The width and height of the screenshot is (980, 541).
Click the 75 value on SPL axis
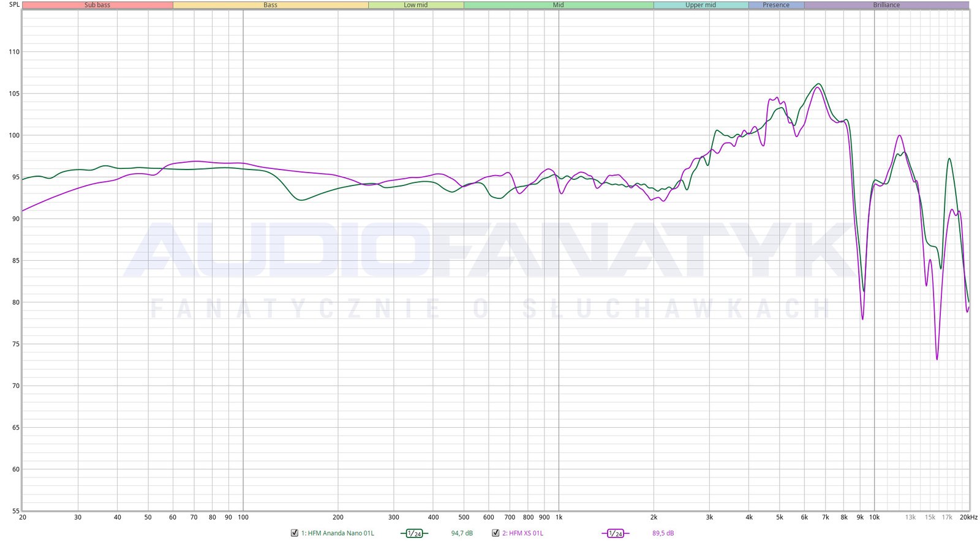(16, 344)
